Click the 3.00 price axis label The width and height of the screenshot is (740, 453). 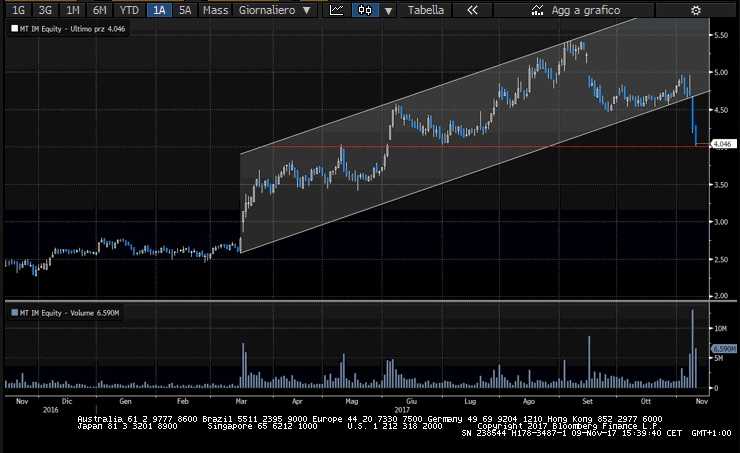coord(721,222)
